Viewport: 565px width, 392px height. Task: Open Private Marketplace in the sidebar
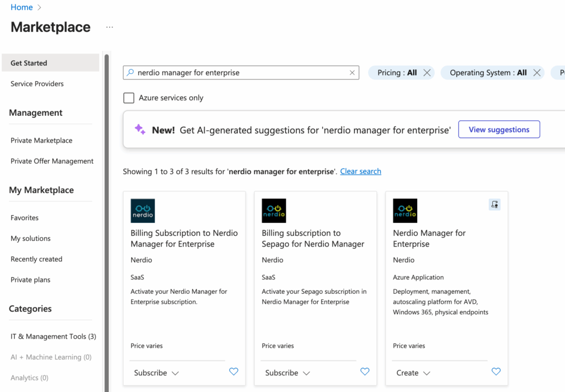coord(41,141)
